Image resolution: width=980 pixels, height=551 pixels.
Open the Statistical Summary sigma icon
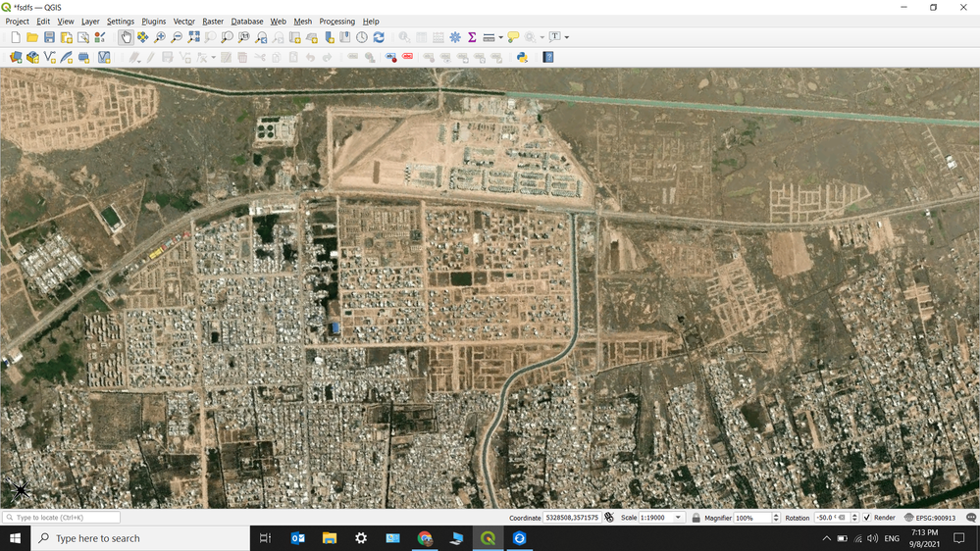472,37
